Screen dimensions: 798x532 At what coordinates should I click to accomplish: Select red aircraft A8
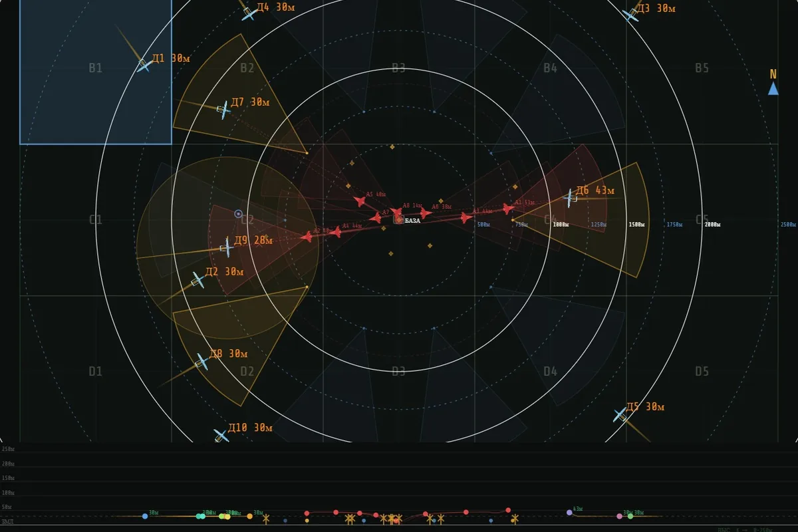click(396, 213)
